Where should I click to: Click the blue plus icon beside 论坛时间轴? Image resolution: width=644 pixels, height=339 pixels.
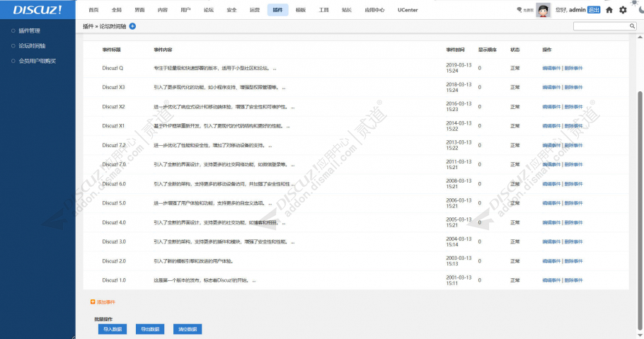click(x=132, y=26)
